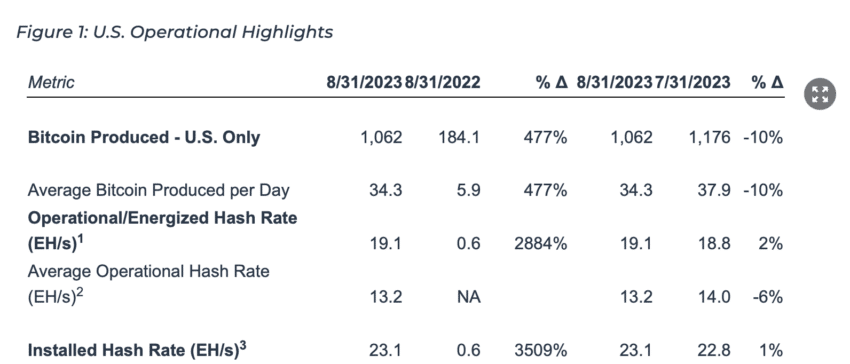Select the Metric column header
850x364 pixels.
(51, 82)
